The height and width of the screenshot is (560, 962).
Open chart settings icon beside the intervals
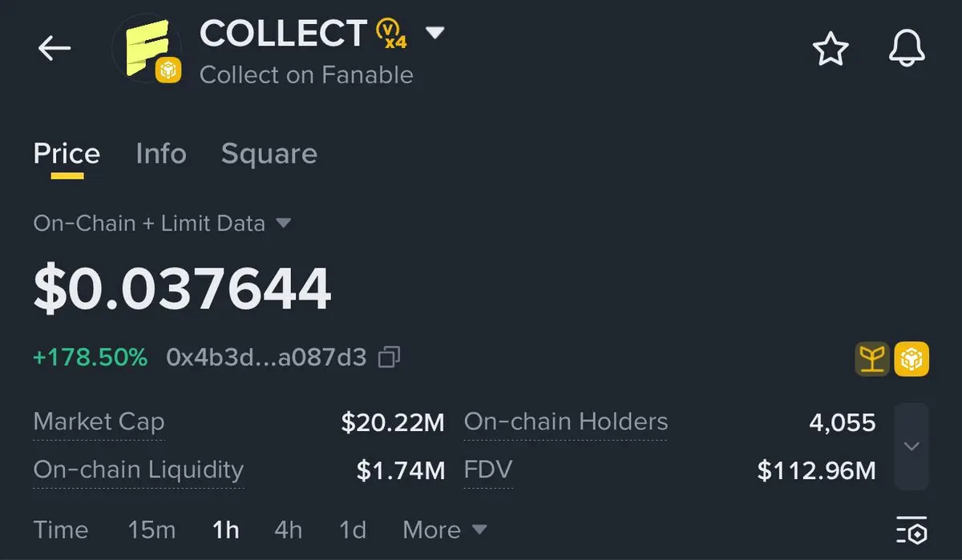[911, 530]
